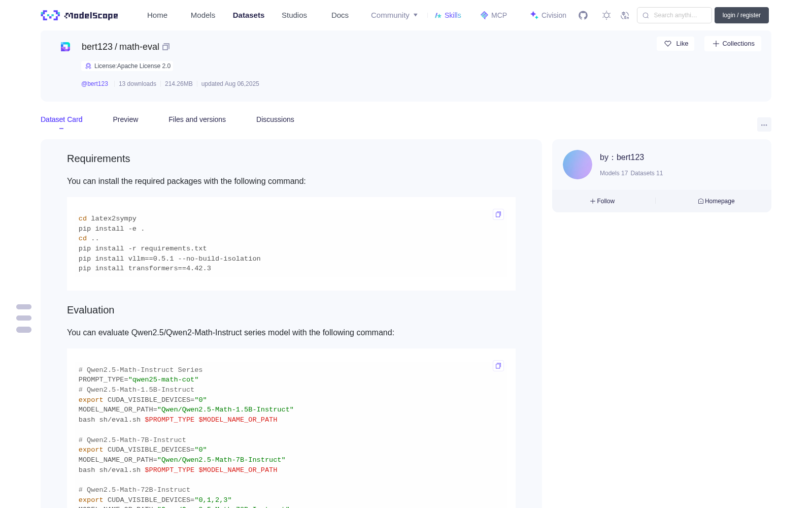Open the Models navigation item
This screenshot has width=812, height=508.
pyautogui.click(x=203, y=15)
